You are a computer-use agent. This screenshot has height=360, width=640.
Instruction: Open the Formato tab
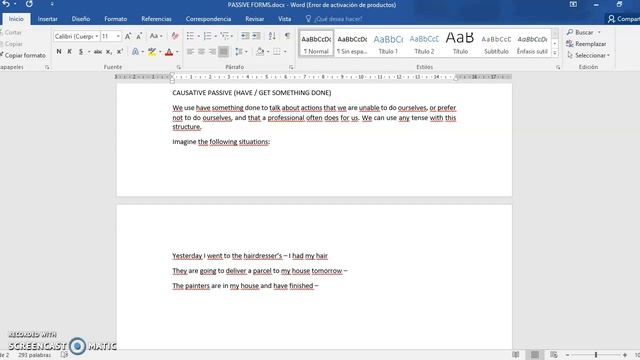pos(116,19)
